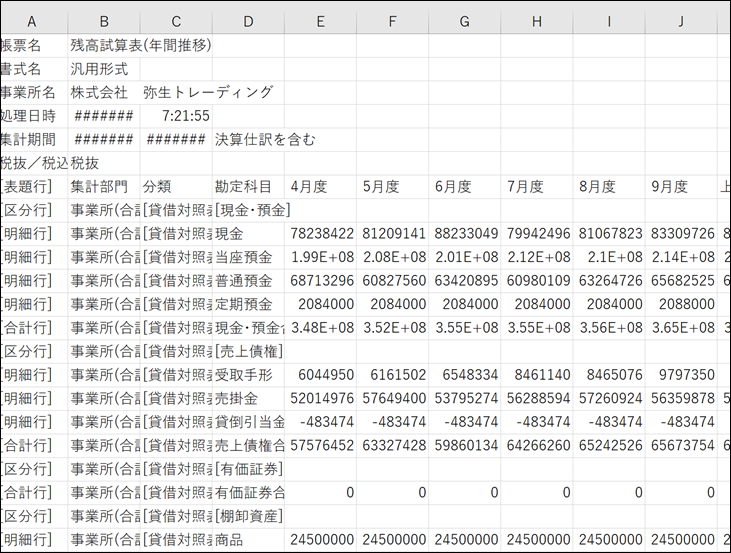Click cash value 88233049 for June
Viewport: 731px width, 553px height.
click(x=465, y=234)
